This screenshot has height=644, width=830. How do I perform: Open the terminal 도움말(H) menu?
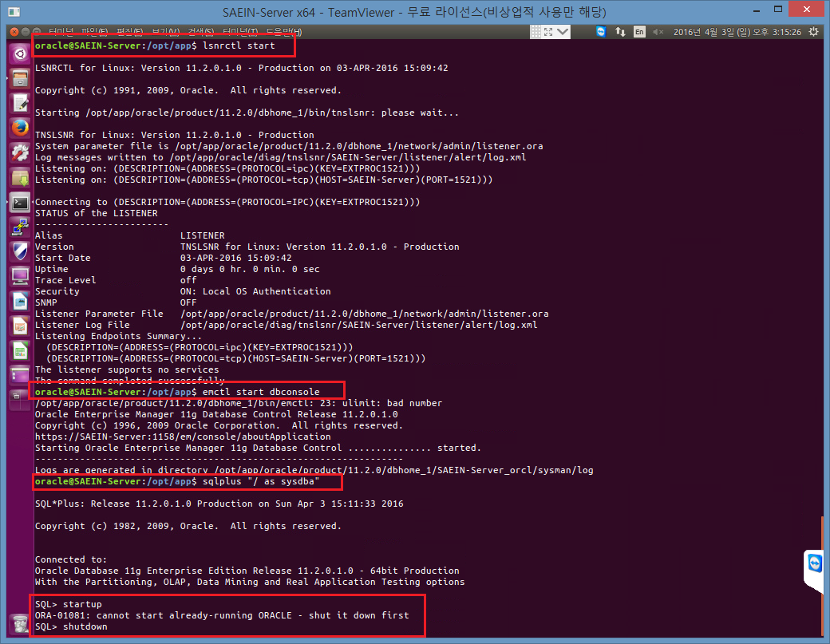pyautogui.click(x=284, y=32)
